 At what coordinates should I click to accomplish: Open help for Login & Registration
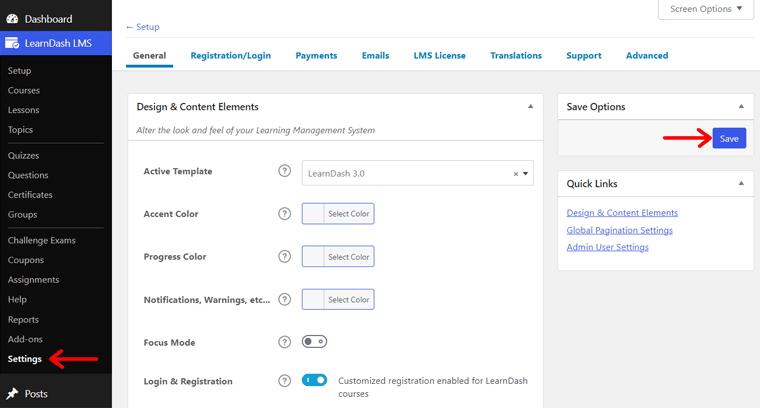pos(285,381)
